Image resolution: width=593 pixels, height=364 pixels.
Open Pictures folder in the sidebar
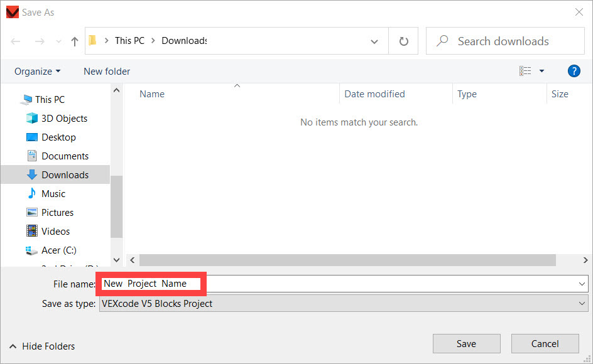[58, 212]
